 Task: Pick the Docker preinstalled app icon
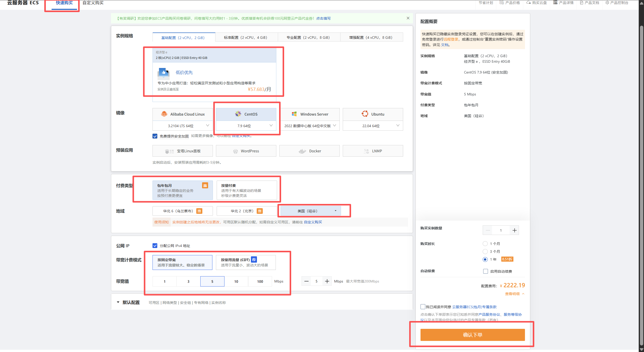tap(302, 151)
